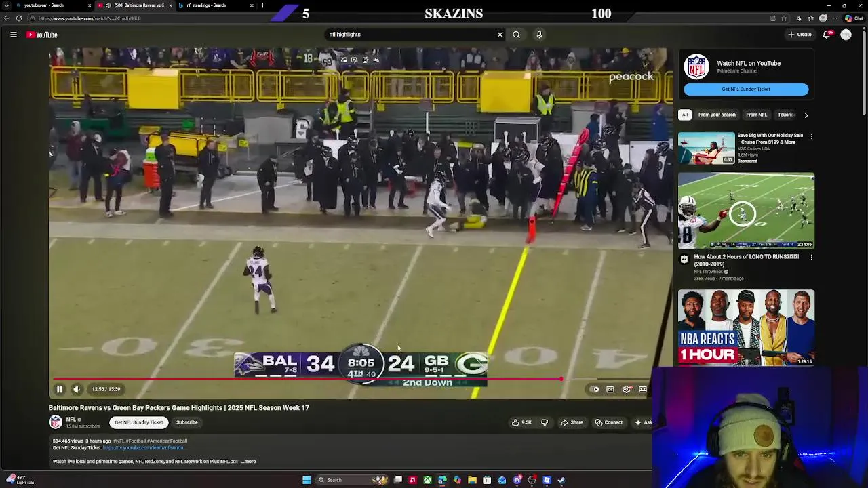The image size is (868, 488).
Task: Reload the page
Action: (18, 18)
